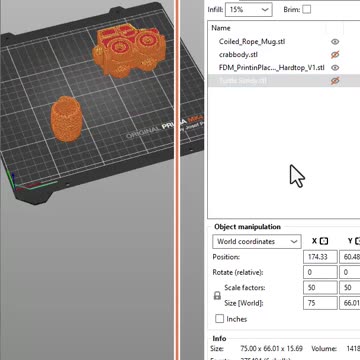
Task: Enable the Inches checkbox
Action: 219,319
